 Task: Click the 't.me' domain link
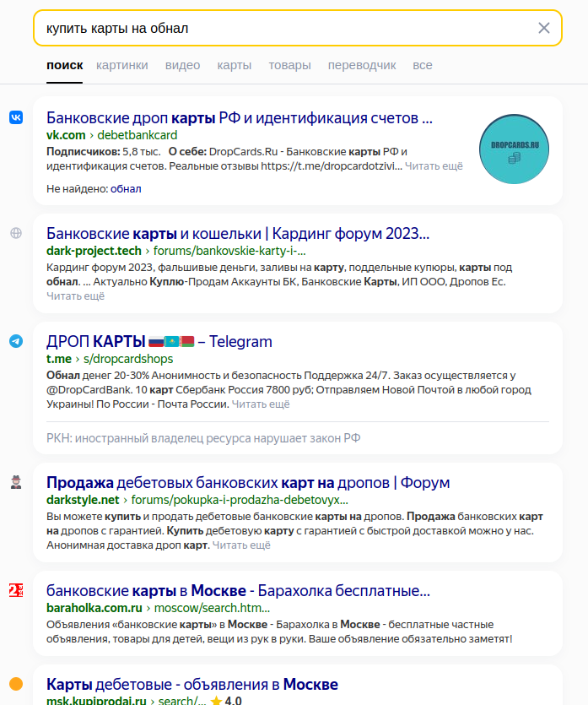(x=59, y=359)
